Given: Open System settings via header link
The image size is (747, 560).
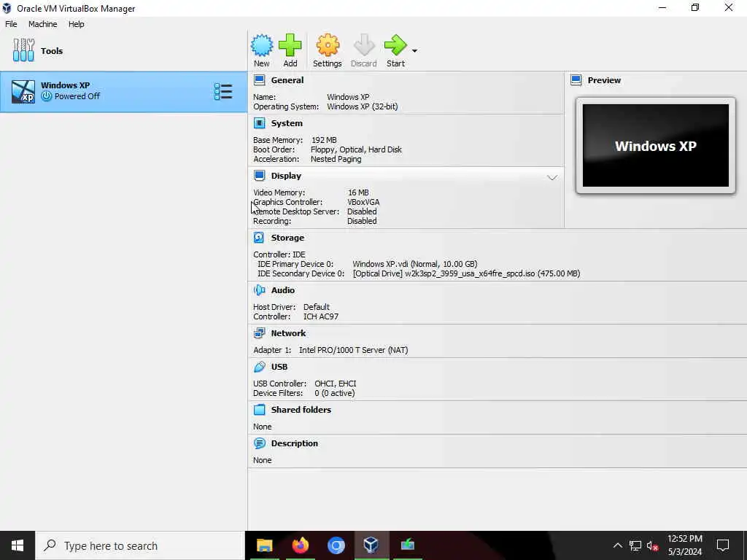Looking at the screenshot, I should (x=287, y=123).
